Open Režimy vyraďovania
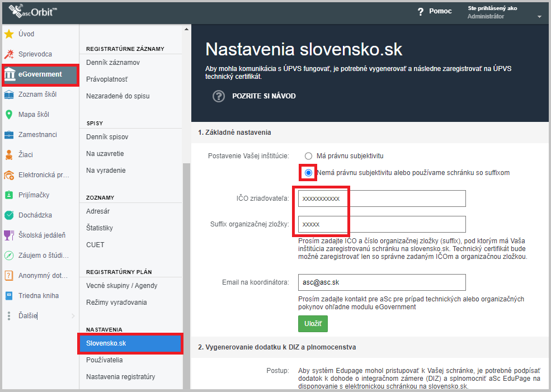The height and width of the screenshot is (392, 551). click(116, 303)
